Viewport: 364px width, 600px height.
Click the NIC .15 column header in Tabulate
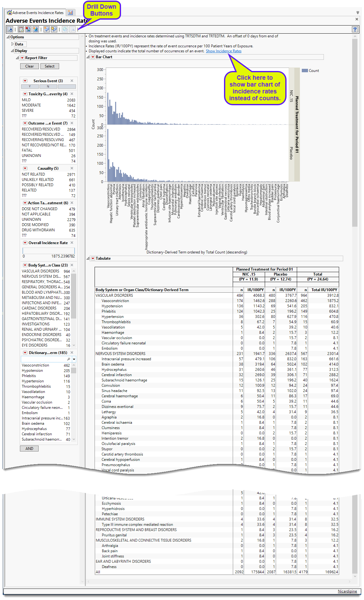[249, 274]
